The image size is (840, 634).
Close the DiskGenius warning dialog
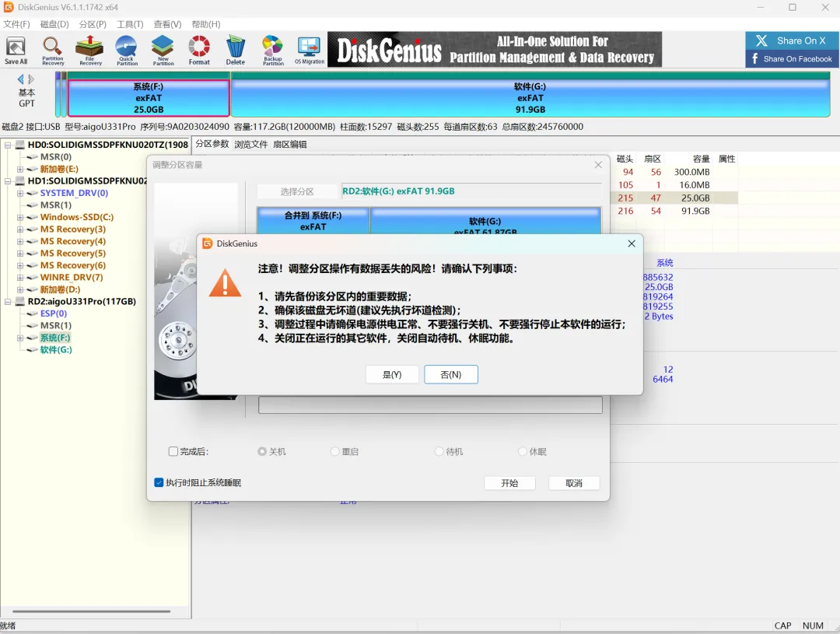pos(632,243)
